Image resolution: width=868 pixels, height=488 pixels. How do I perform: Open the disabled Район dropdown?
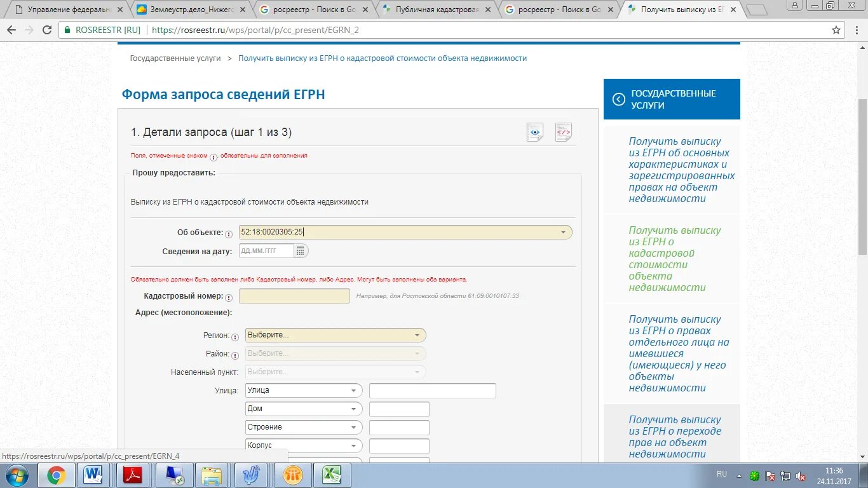pos(336,353)
